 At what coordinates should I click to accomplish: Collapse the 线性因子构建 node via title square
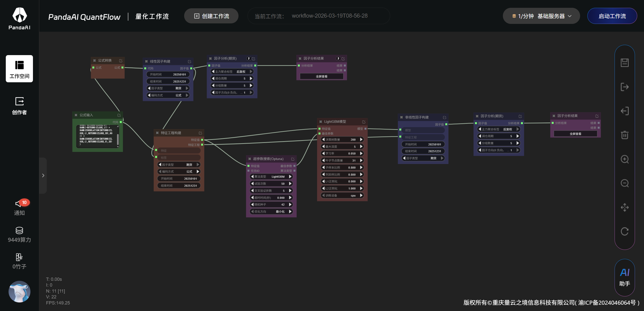coord(146,61)
